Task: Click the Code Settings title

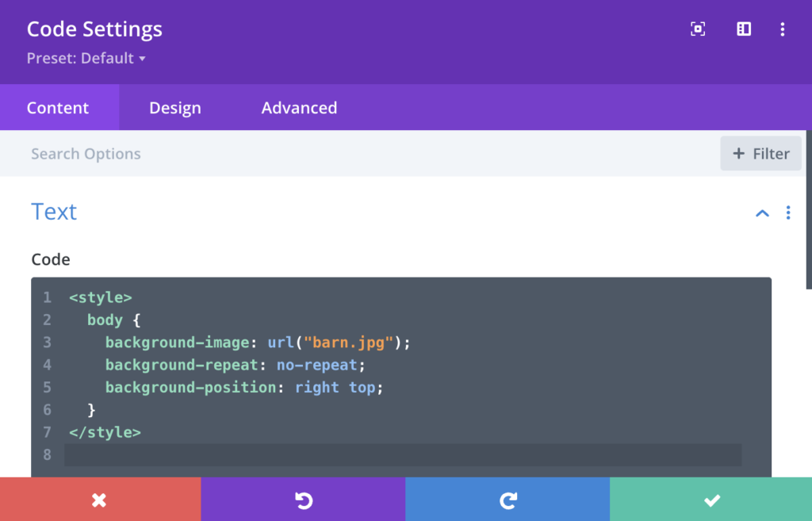Action: 95,29
